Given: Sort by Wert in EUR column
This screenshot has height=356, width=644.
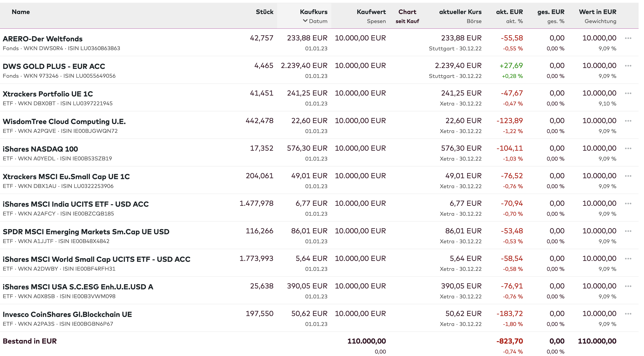Looking at the screenshot, I should coord(597,12).
